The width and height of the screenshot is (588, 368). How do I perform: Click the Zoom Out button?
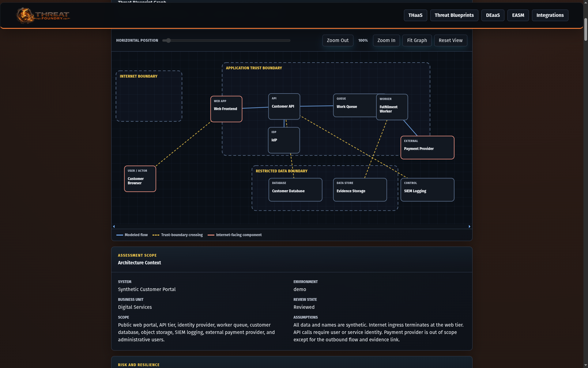click(337, 40)
